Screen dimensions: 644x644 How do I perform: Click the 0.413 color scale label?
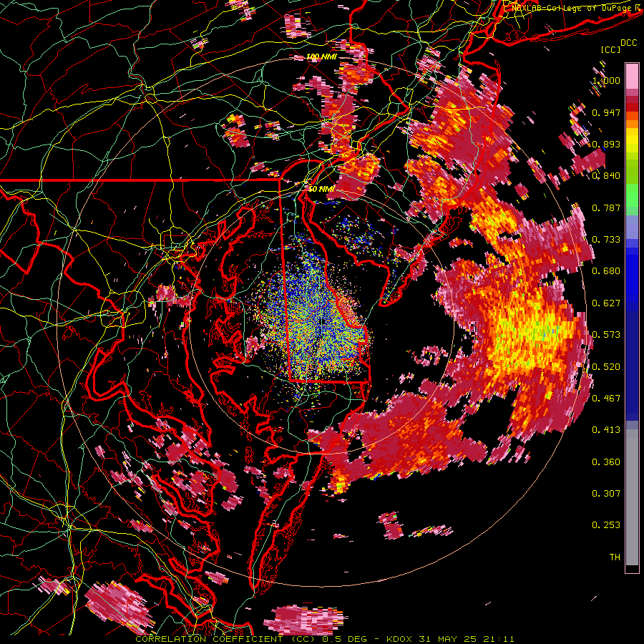coord(606,429)
